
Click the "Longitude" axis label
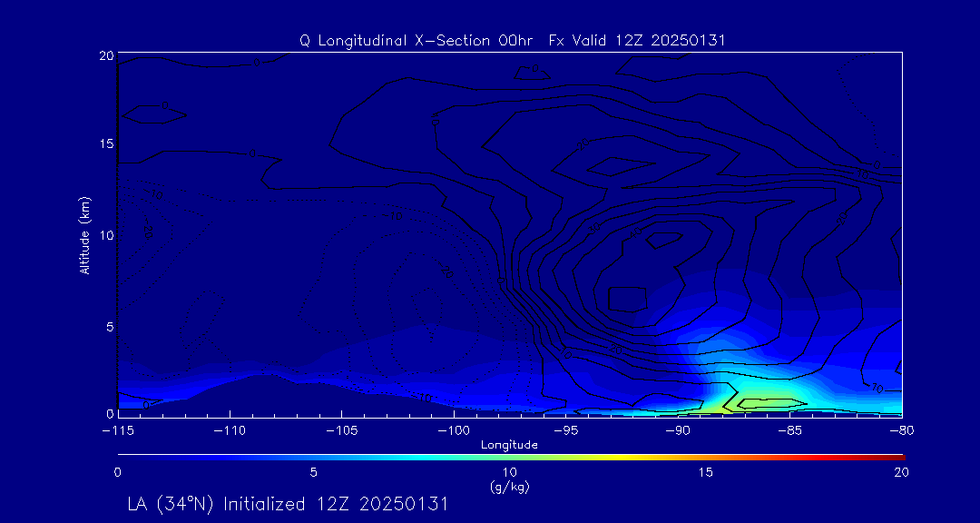tap(509, 445)
